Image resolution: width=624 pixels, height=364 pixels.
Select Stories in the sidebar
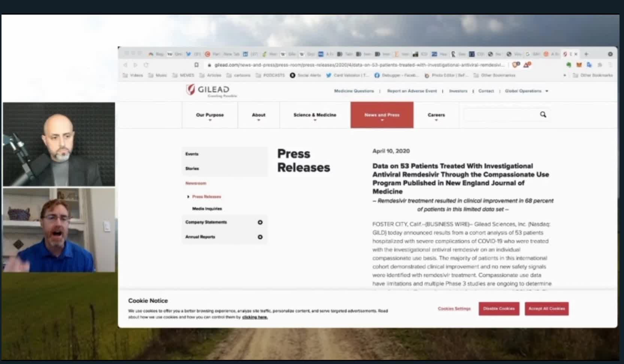point(192,169)
